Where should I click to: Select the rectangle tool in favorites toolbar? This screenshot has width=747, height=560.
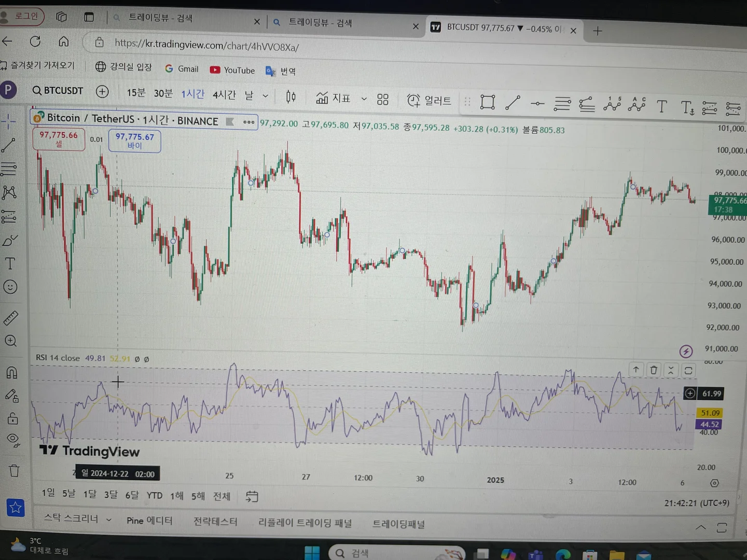point(487,102)
